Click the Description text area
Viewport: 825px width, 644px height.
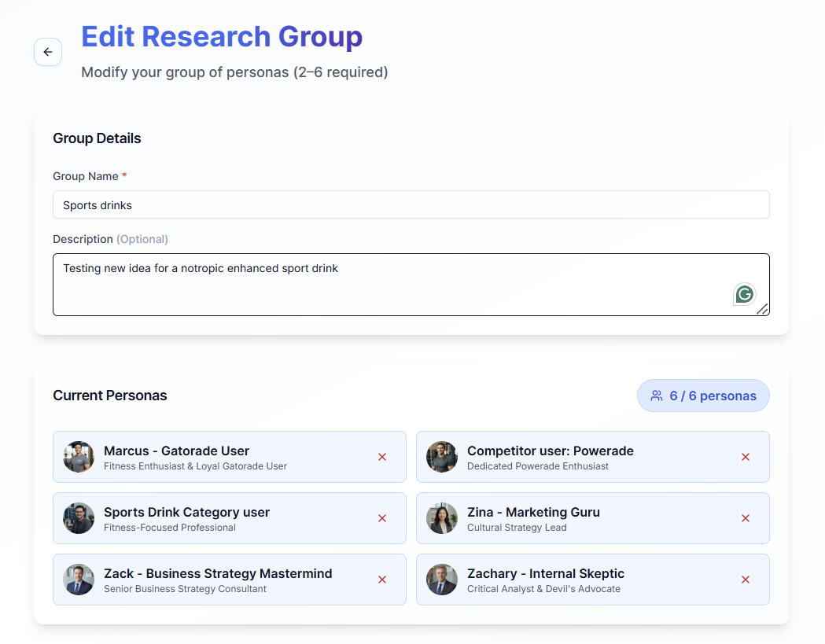coord(393,285)
